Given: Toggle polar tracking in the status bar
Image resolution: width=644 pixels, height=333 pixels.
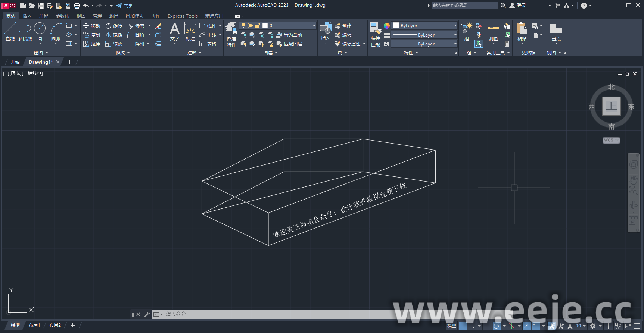Looking at the screenshot, I should 497,326.
